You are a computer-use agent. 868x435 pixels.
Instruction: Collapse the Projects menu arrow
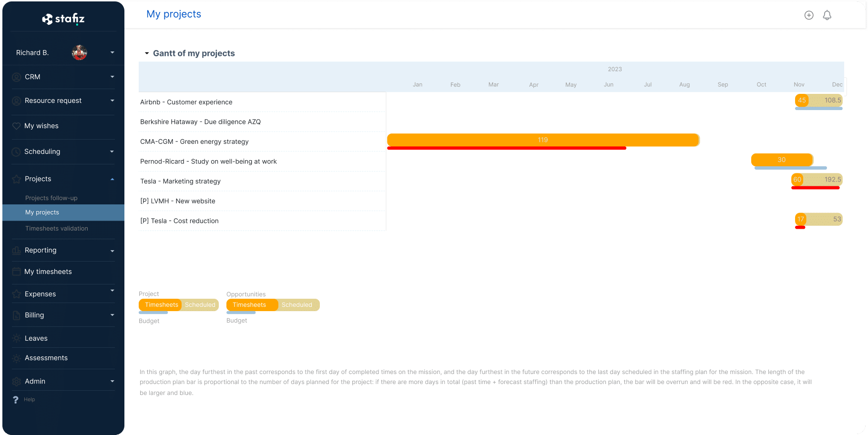tap(112, 179)
